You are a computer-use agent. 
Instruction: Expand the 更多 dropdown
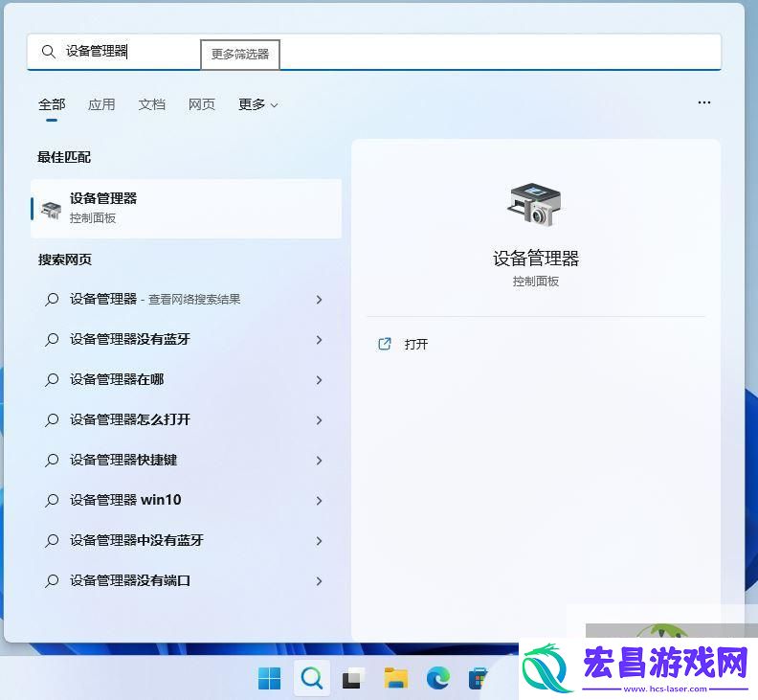point(258,104)
